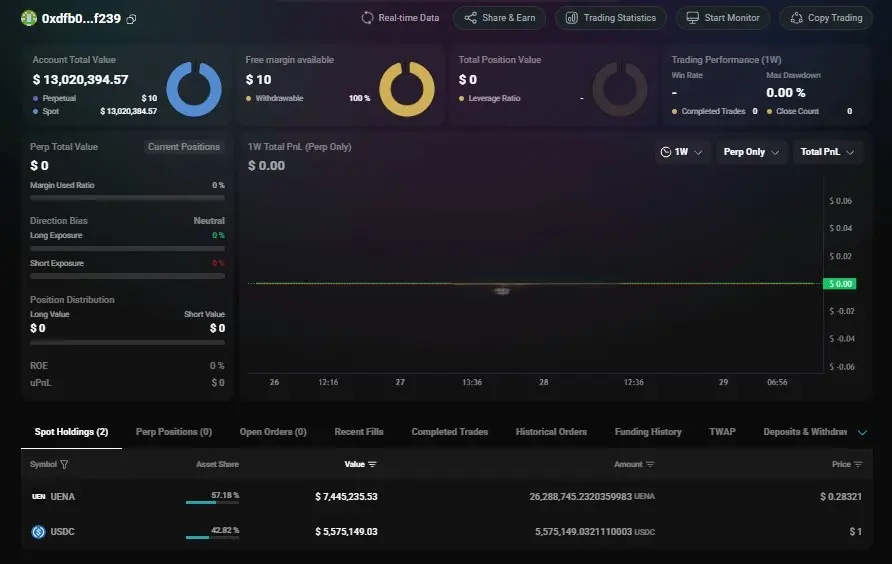
Task: Open the Recent Fills tab
Action: 359,432
